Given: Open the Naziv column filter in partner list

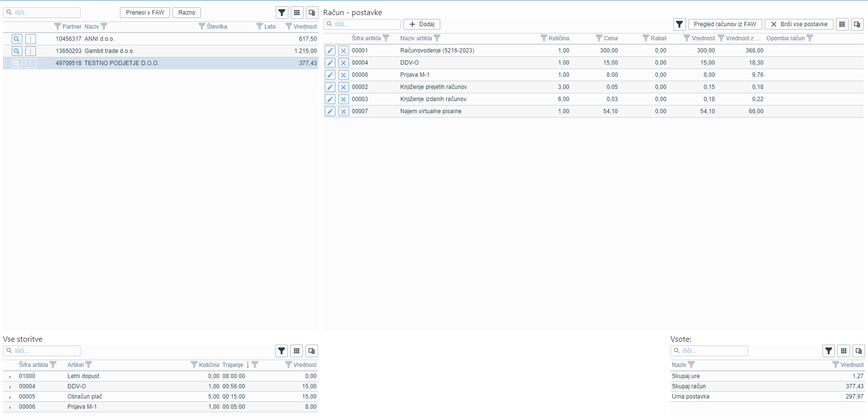Looking at the screenshot, I should 104,26.
